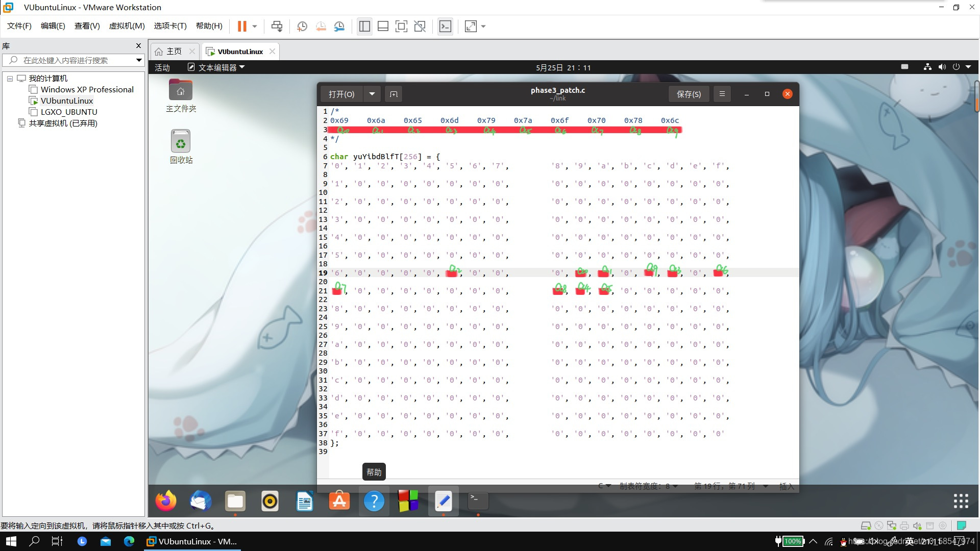This screenshot has width=980, height=551.
Task: Select LGXO_UBUNTU in the library tree
Action: pyautogui.click(x=69, y=112)
